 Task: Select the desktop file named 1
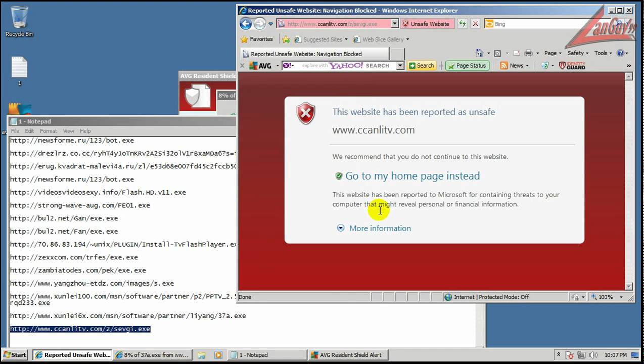pos(19,71)
